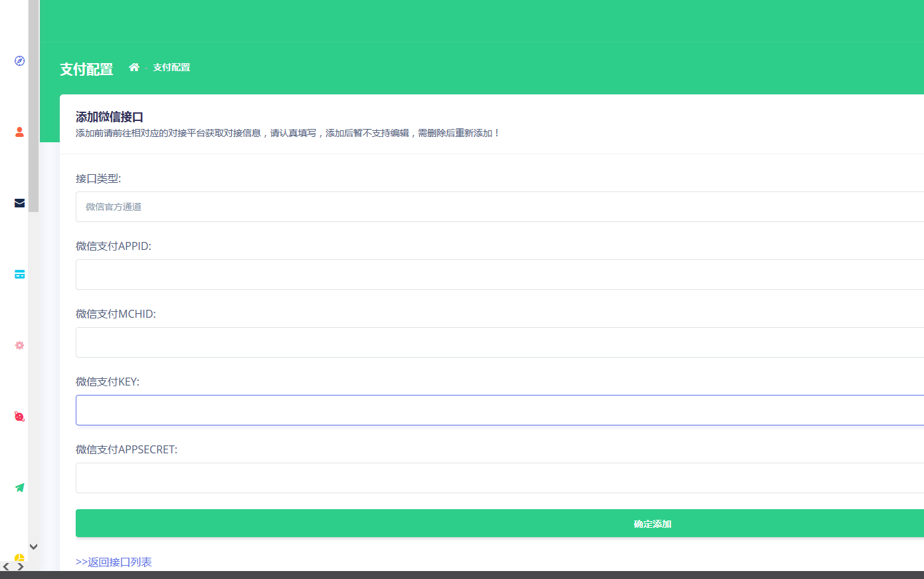
Task: Focus the 微信支付APPID input field
Action: coord(500,275)
